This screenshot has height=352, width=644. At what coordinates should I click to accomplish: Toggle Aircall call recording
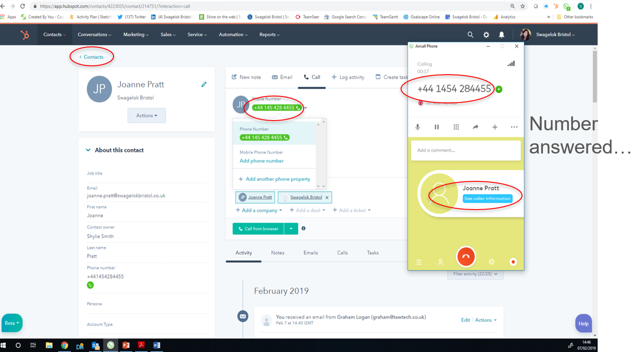point(513,262)
